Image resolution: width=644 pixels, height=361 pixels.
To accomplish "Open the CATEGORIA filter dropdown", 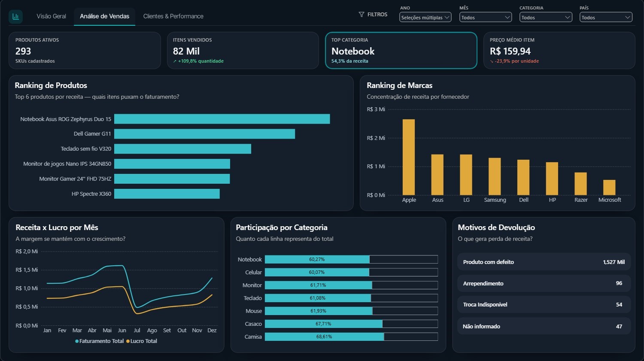I will coord(546,17).
